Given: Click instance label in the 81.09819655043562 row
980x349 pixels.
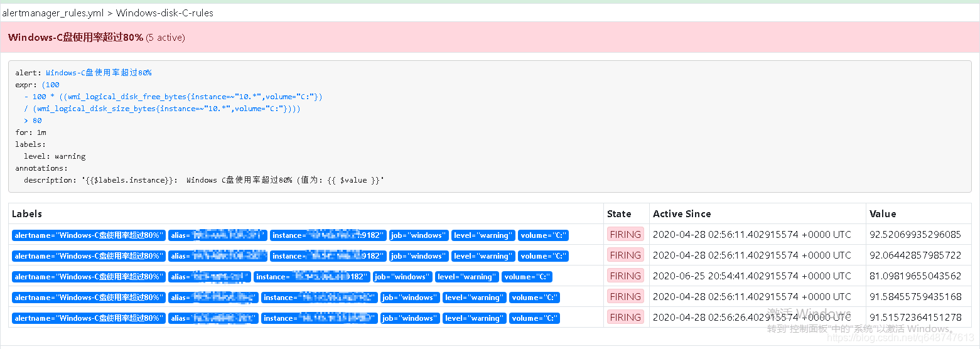Looking at the screenshot, I should point(312,277).
